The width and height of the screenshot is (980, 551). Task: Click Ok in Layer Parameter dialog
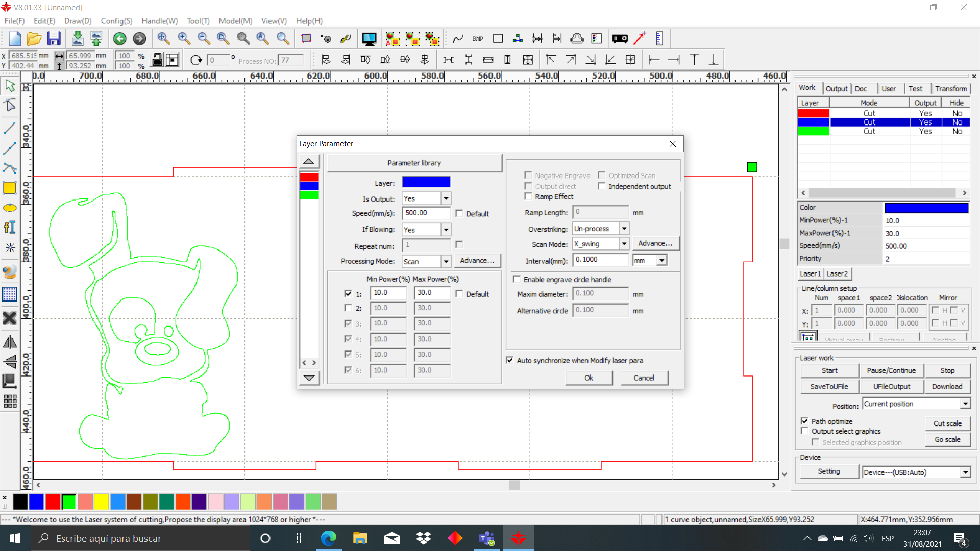(x=589, y=378)
